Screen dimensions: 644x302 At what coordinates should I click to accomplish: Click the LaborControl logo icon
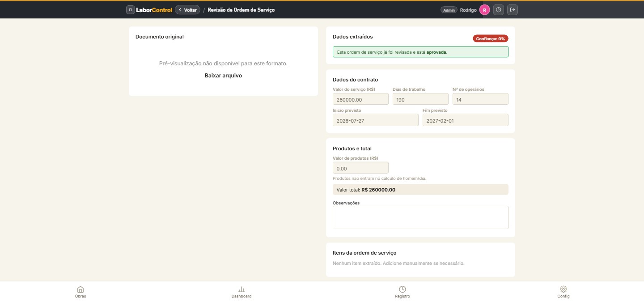point(130,9)
